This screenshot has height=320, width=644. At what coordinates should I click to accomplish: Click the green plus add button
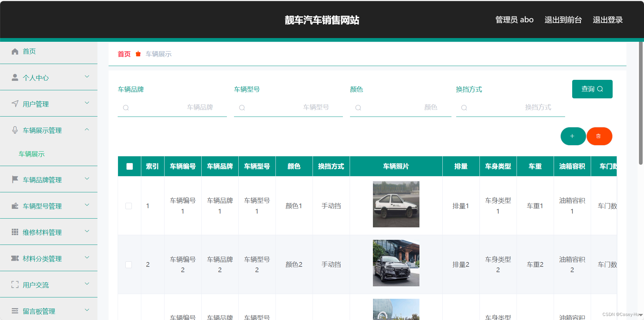573,136
